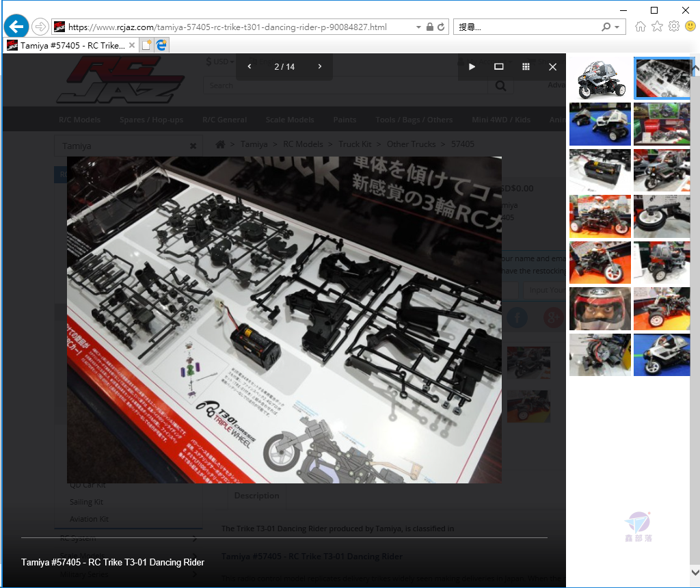700x588 pixels.
Task: Open the address bar history dropdown arrow
Action: pyautogui.click(x=418, y=27)
